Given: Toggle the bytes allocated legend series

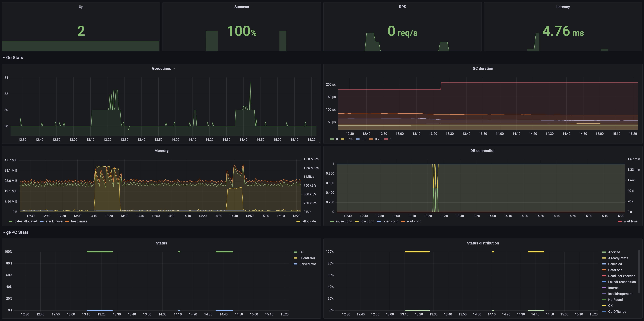Looking at the screenshot, I should [26, 221].
